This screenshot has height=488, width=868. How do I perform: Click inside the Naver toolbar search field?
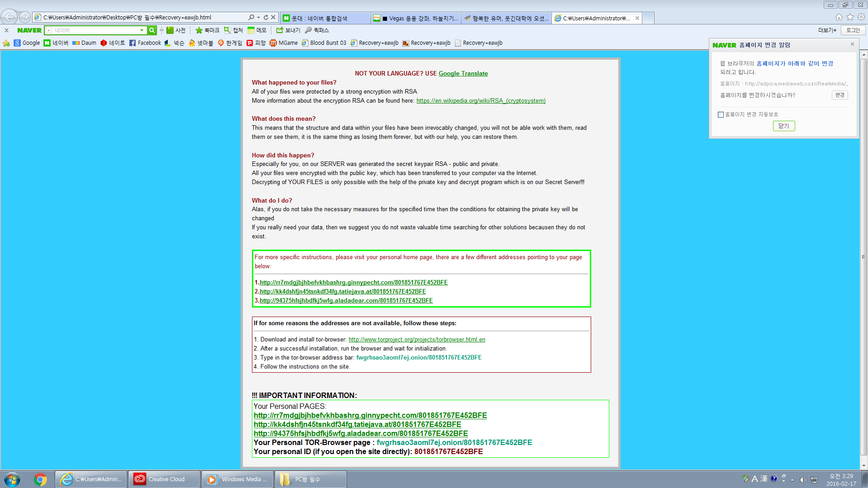pos(95,30)
